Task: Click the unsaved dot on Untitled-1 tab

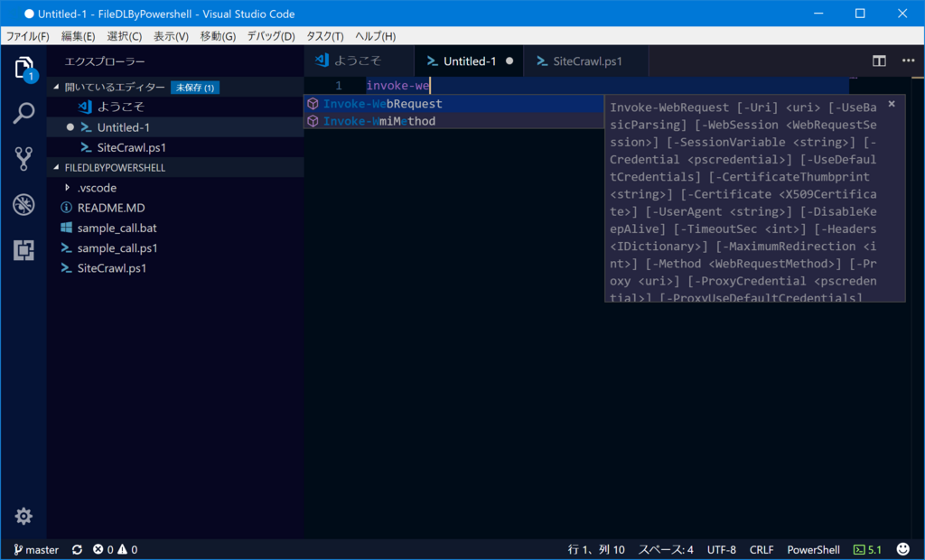Action: click(509, 61)
